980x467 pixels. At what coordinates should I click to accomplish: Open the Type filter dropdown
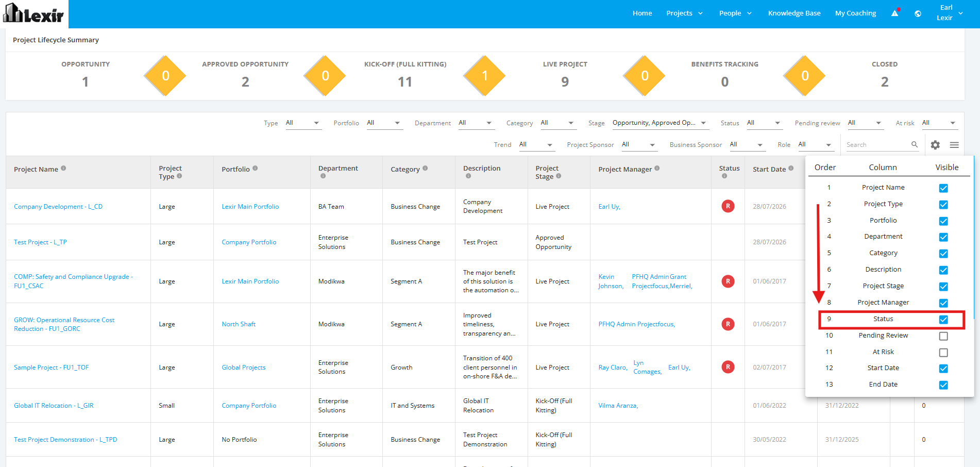(x=303, y=123)
